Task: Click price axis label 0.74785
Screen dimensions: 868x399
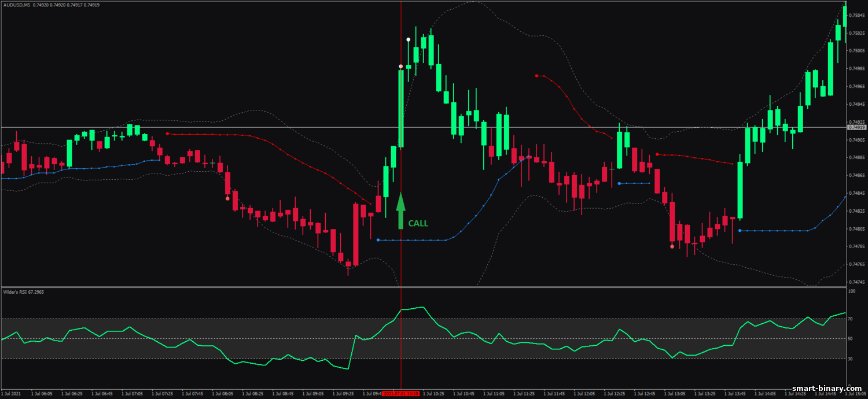Action: [858, 246]
